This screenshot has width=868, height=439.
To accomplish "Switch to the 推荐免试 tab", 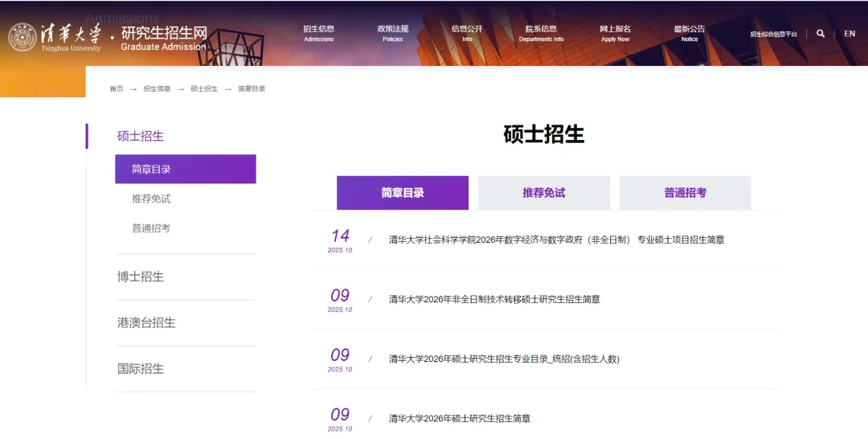I will pyautogui.click(x=544, y=193).
